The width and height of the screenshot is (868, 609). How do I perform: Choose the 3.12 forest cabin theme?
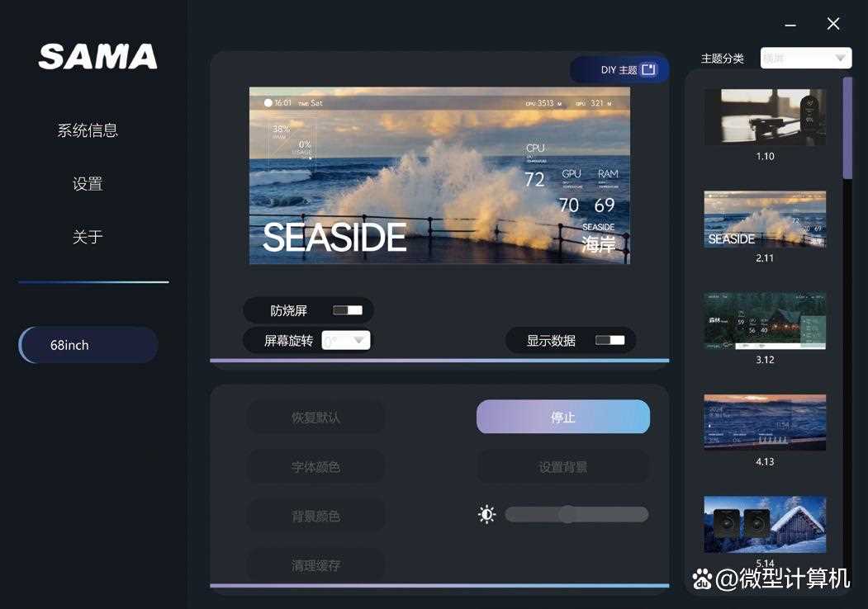[x=765, y=321]
